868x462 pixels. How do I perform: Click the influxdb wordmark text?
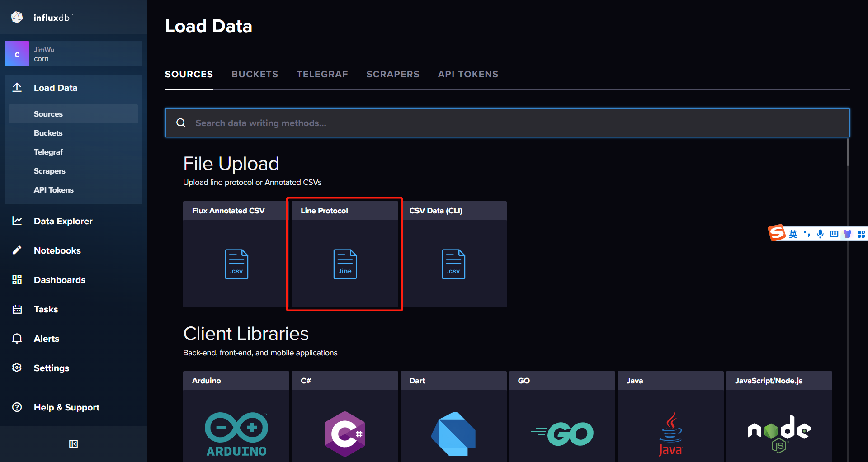point(52,18)
